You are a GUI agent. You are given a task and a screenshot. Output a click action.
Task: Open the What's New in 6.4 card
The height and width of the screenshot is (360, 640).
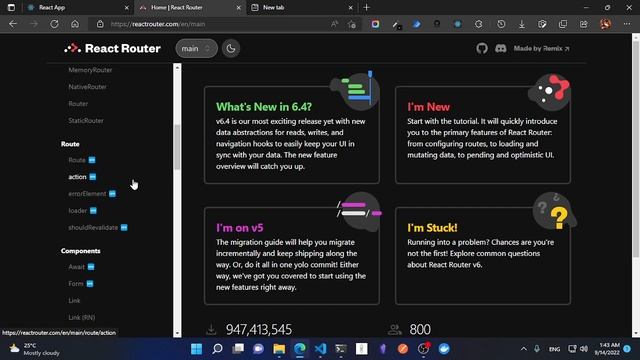[x=291, y=135]
